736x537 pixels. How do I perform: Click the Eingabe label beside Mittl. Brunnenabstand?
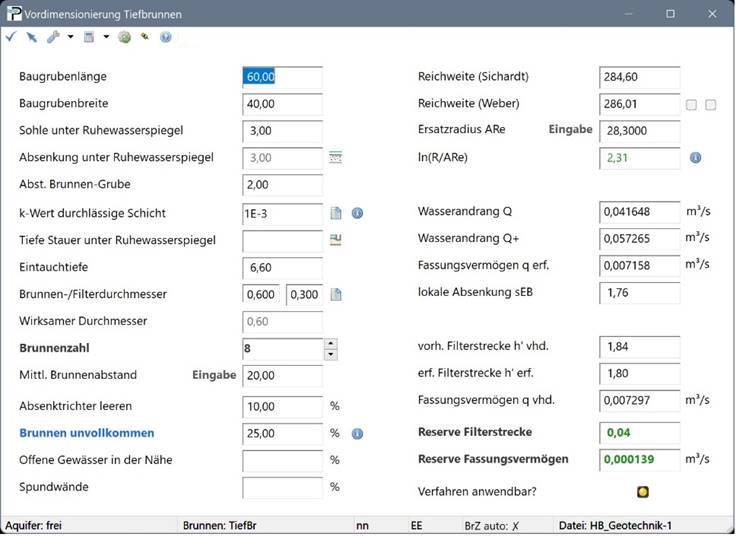coord(213,375)
